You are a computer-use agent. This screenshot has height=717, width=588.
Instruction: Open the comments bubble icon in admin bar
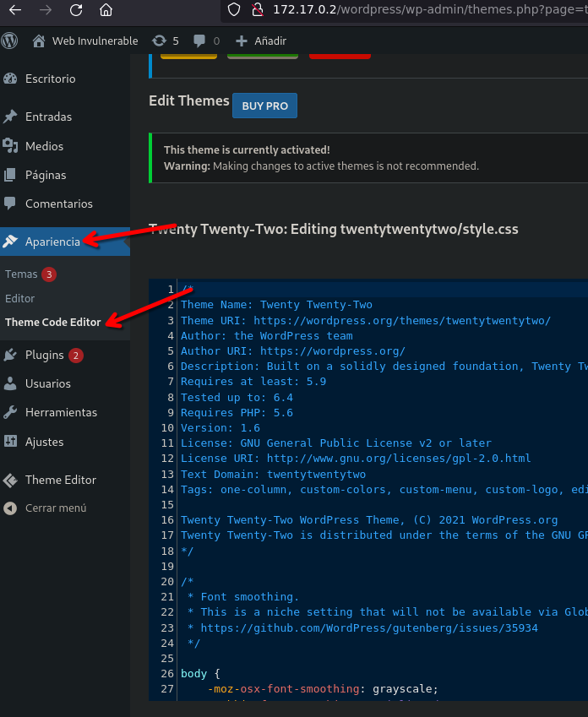[x=206, y=41]
